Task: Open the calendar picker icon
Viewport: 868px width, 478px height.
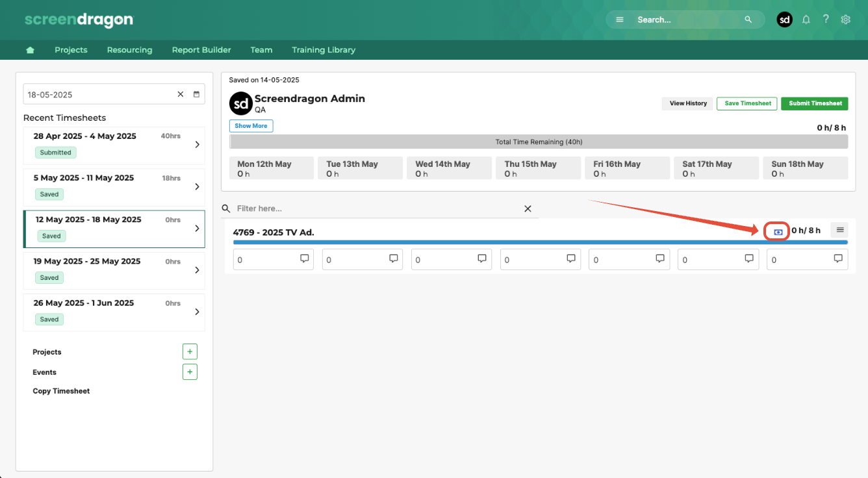Action: (x=196, y=94)
